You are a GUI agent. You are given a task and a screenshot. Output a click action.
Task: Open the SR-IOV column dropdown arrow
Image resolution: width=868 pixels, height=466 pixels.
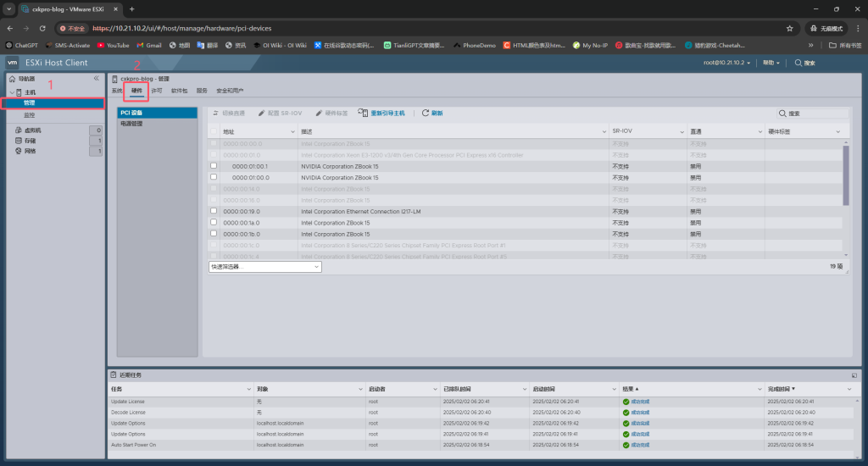682,131
